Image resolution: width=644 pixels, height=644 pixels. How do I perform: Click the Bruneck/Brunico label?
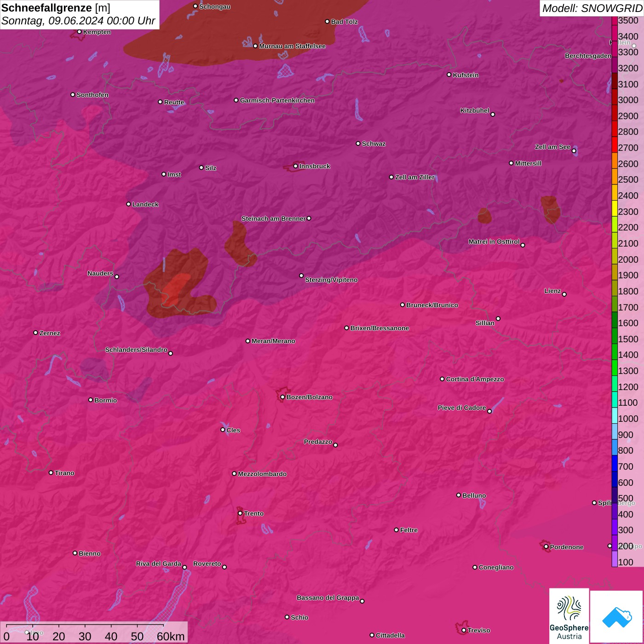coord(432,305)
